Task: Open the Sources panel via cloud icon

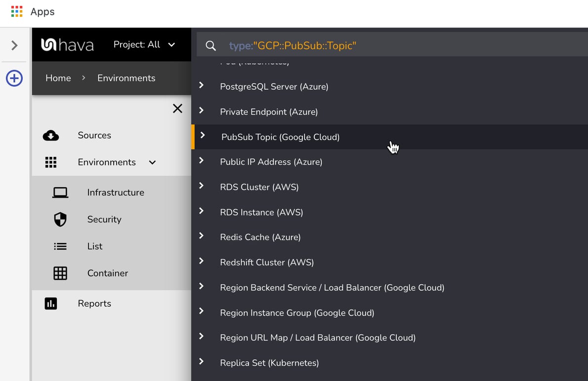Action: (51, 135)
